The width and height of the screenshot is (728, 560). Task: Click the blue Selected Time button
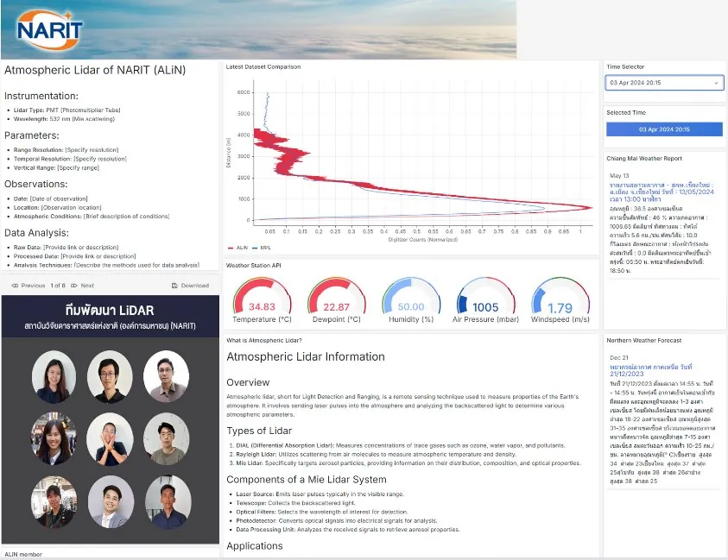tap(664, 129)
